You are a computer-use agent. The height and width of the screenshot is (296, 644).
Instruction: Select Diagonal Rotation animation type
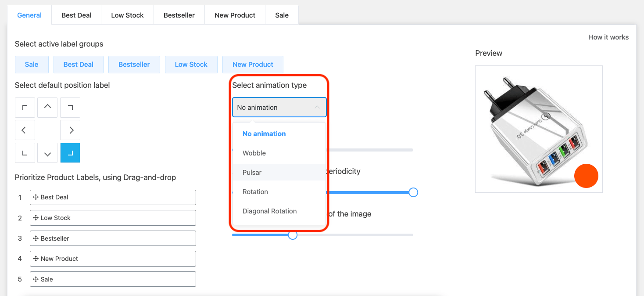tap(269, 211)
